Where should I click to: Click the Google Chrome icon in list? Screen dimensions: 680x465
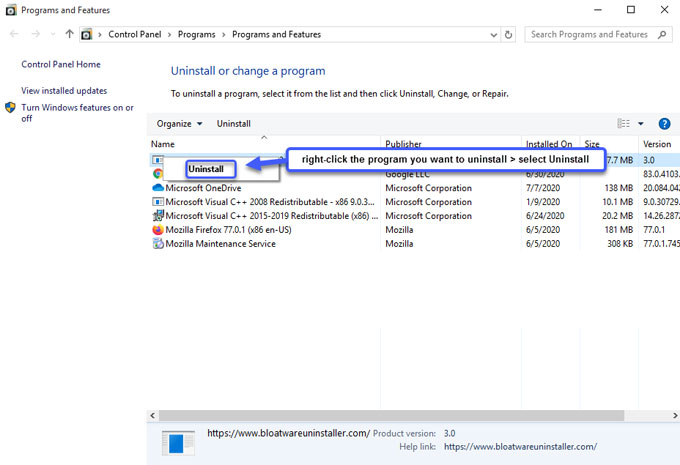point(157,174)
